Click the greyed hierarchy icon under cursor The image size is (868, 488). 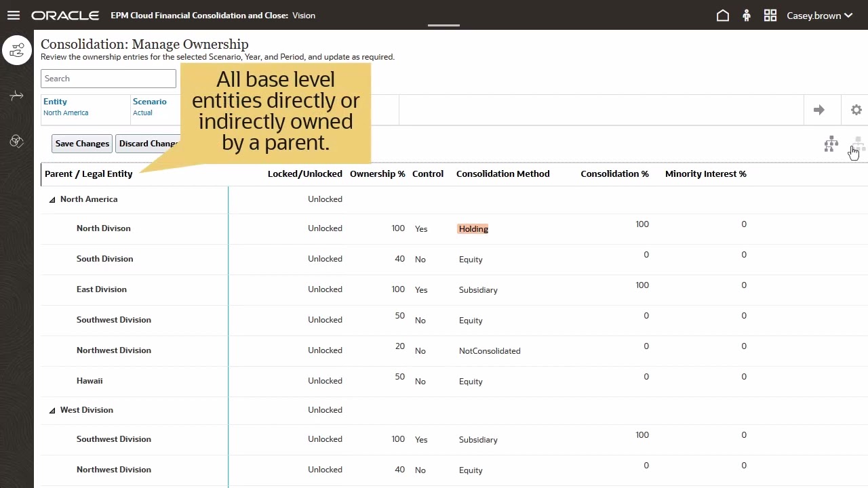click(x=858, y=144)
